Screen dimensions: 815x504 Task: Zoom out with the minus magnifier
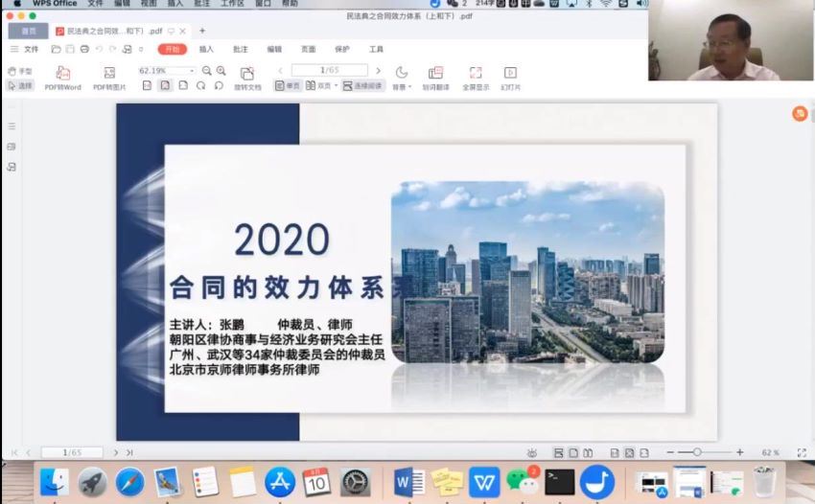(x=206, y=71)
